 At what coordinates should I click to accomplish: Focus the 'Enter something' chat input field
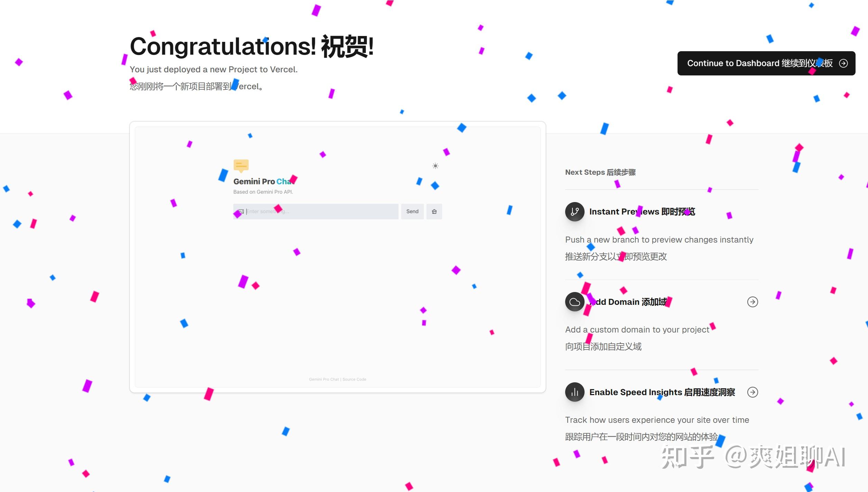(321, 211)
